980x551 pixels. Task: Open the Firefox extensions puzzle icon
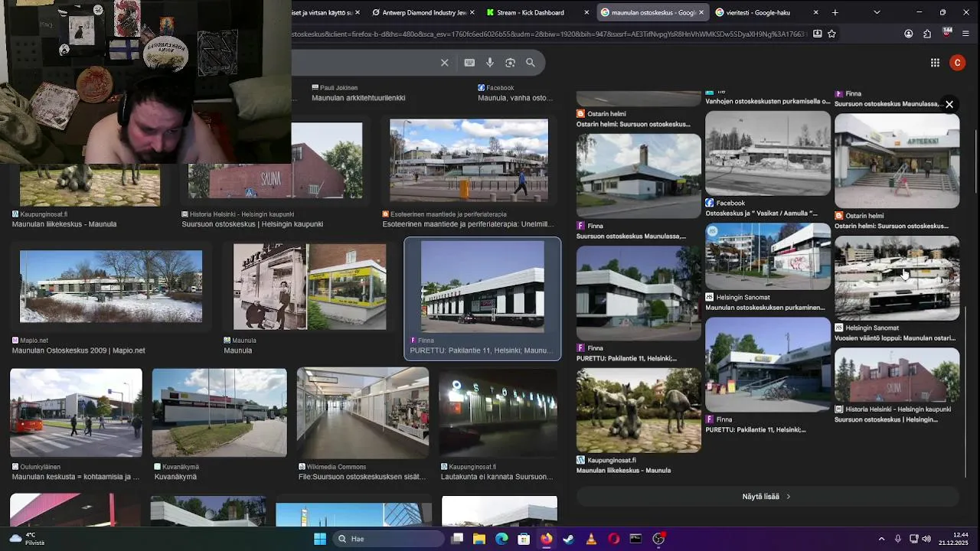(927, 34)
